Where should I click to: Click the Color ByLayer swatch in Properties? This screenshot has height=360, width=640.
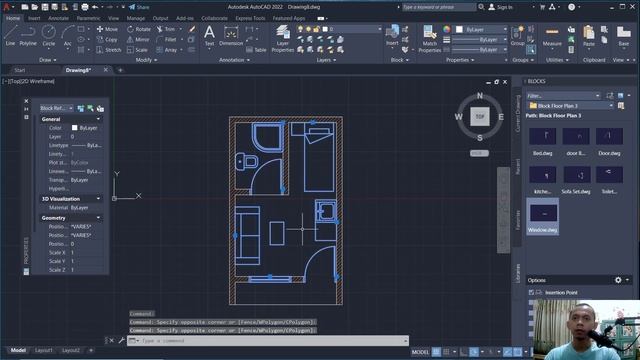[75, 128]
